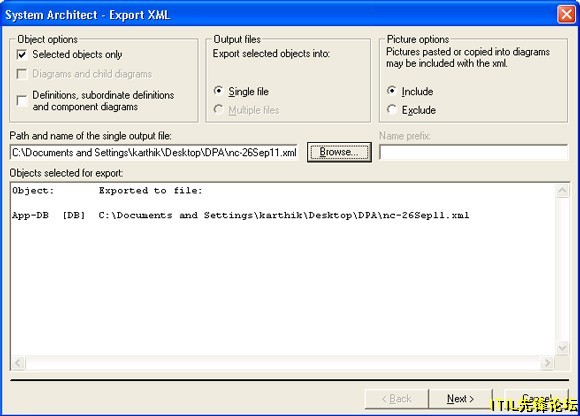Screen dimensions: 580x416
Task: Uncheck the Selected objects only checkbox
Action: tap(22, 55)
